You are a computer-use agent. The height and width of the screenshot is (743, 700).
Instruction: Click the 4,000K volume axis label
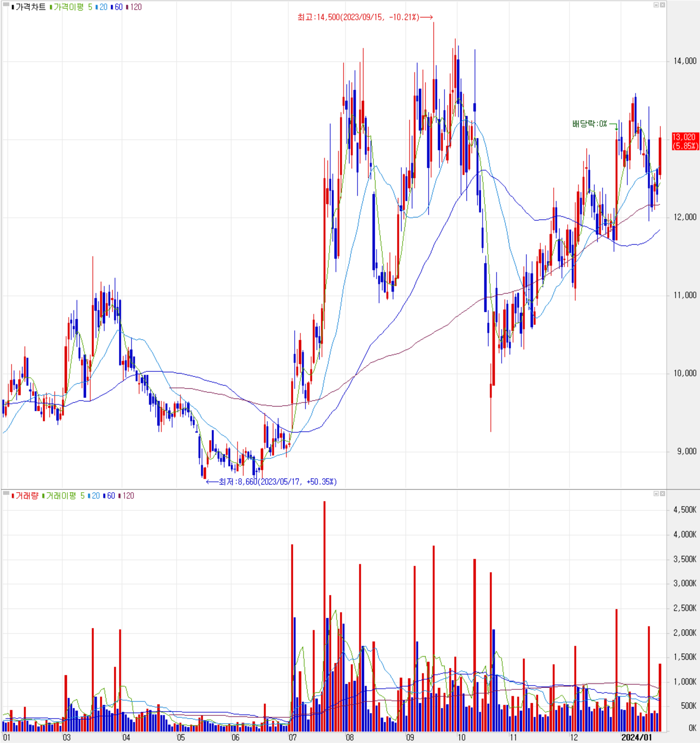[x=685, y=534]
